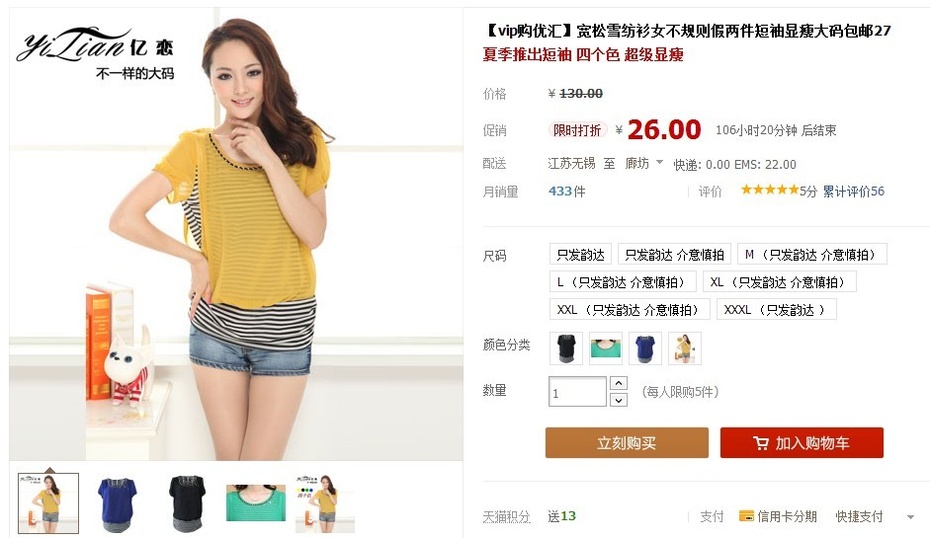Select the green color swatch

point(606,348)
